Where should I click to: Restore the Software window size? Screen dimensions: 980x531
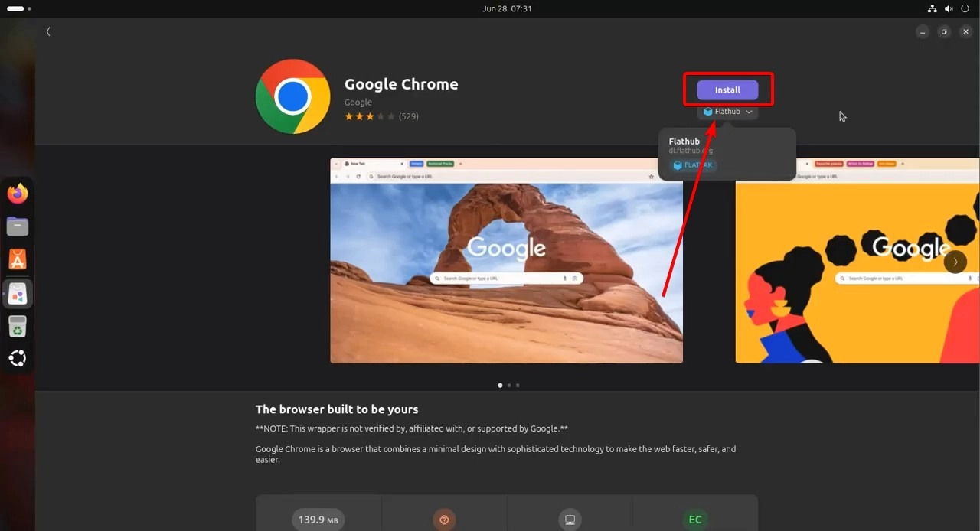point(944,31)
